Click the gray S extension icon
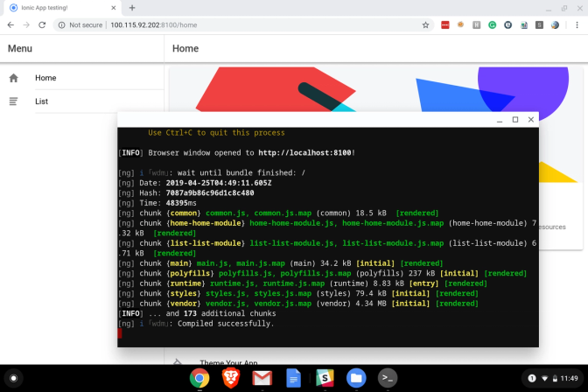The width and height of the screenshot is (588, 392). (539, 25)
